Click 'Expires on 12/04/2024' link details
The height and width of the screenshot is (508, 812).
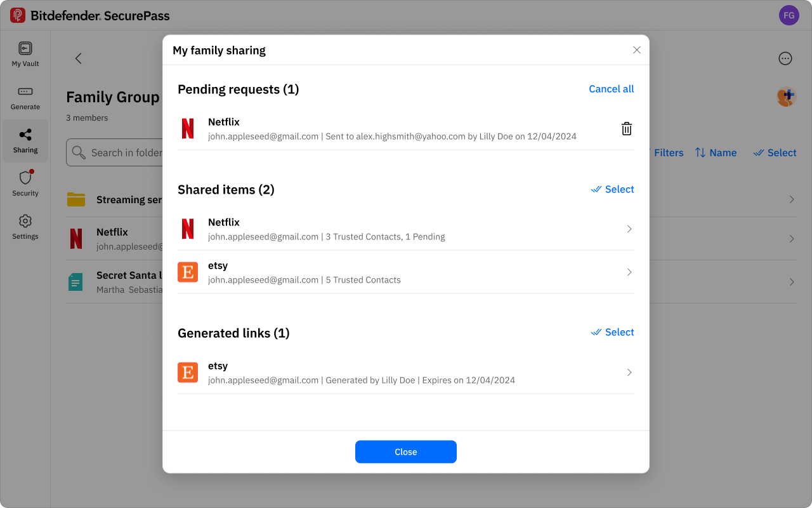click(469, 380)
